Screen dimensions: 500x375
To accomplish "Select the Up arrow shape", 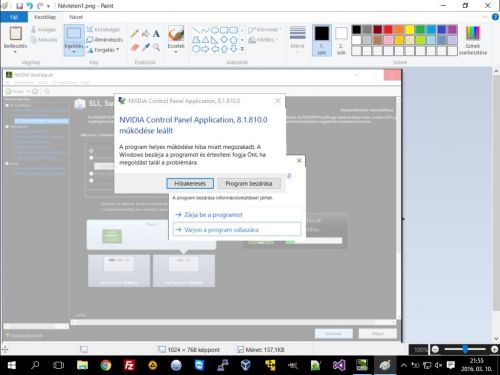I will pos(224,49).
